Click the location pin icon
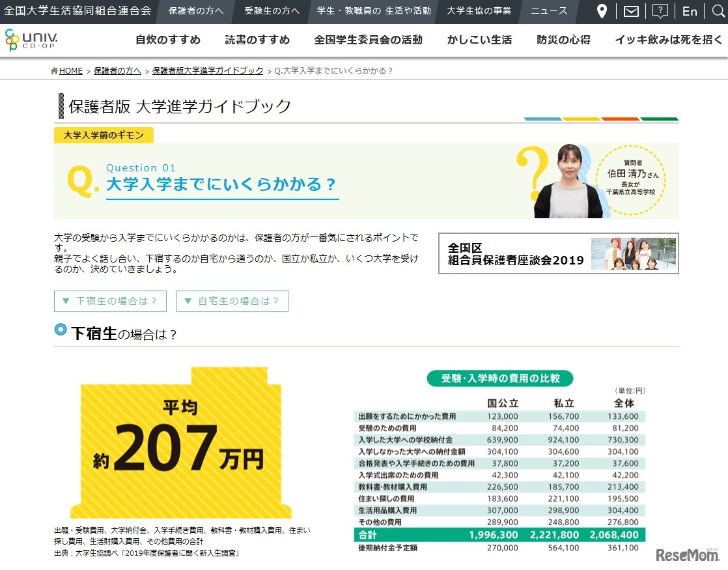The width and height of the screenshot is (728, 570). click(x=600, y=11)
